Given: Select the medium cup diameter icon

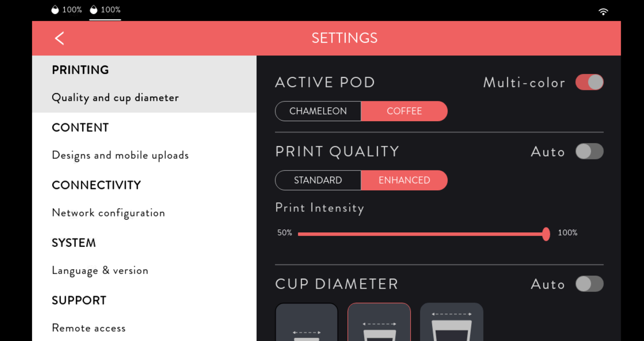Looking at the screenshot, I should [x=379, y=322].
